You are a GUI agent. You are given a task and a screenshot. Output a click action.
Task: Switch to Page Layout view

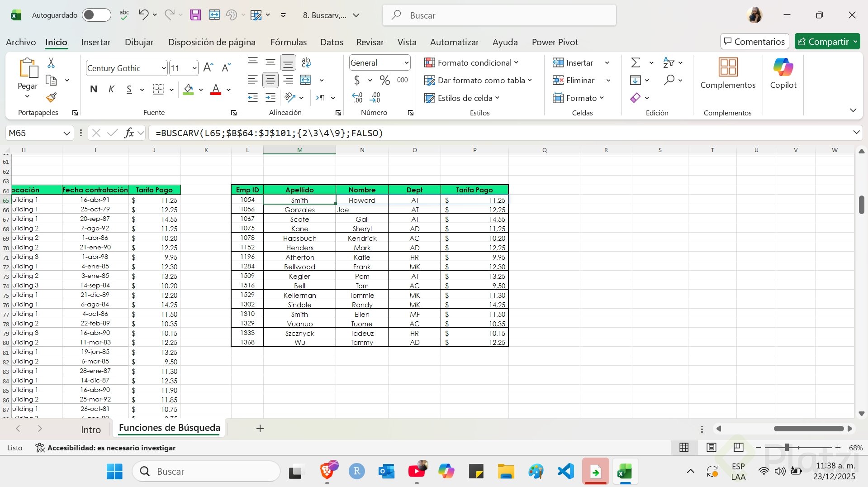[x=711, y=448]
